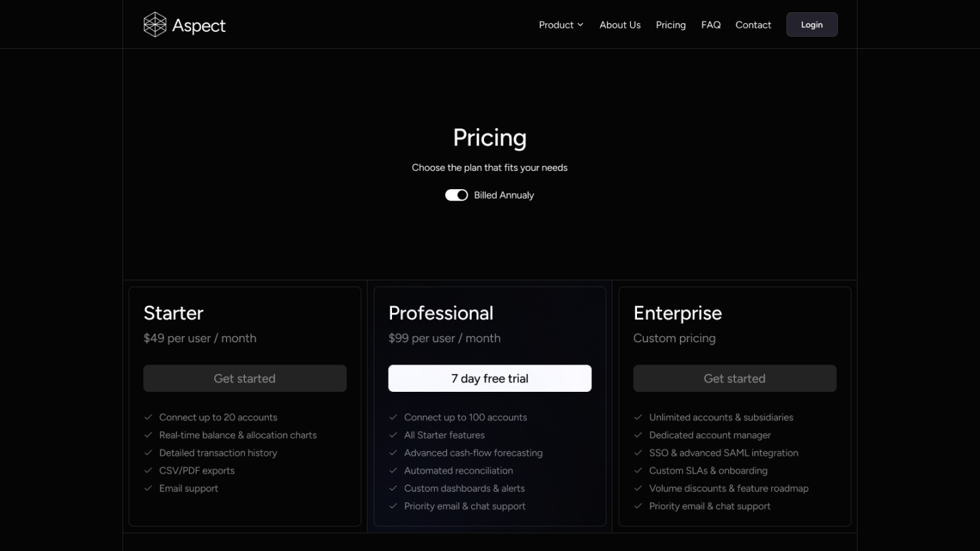This screenshot has width=980, height=551.
Task: Click checkmark beside Connect up to 20 accounts
Action: click(x=148, y=418)
